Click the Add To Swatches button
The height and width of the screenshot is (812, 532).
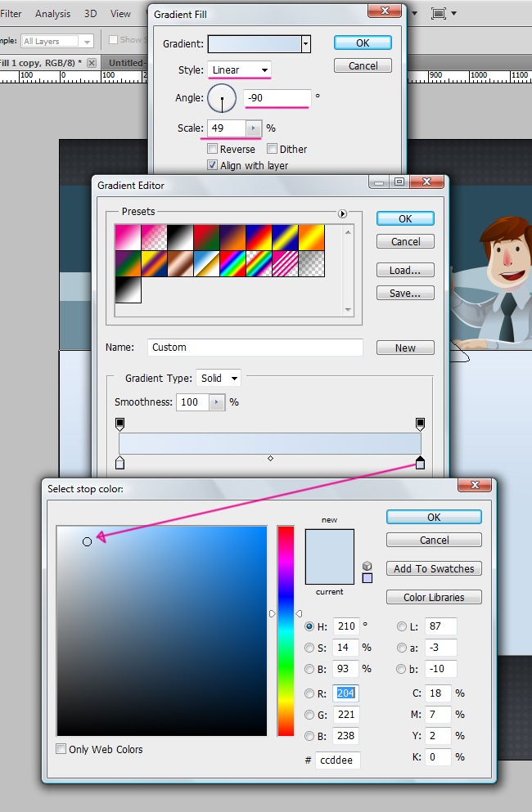click(x=434, y=568)
